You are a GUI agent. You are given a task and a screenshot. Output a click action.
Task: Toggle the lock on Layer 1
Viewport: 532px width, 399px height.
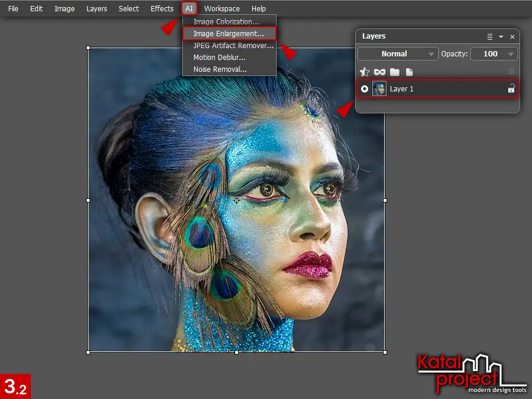[x=511, y=89]
